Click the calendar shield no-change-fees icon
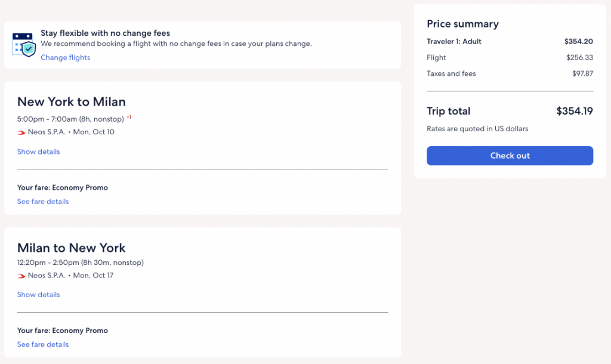 coord(24,45)
